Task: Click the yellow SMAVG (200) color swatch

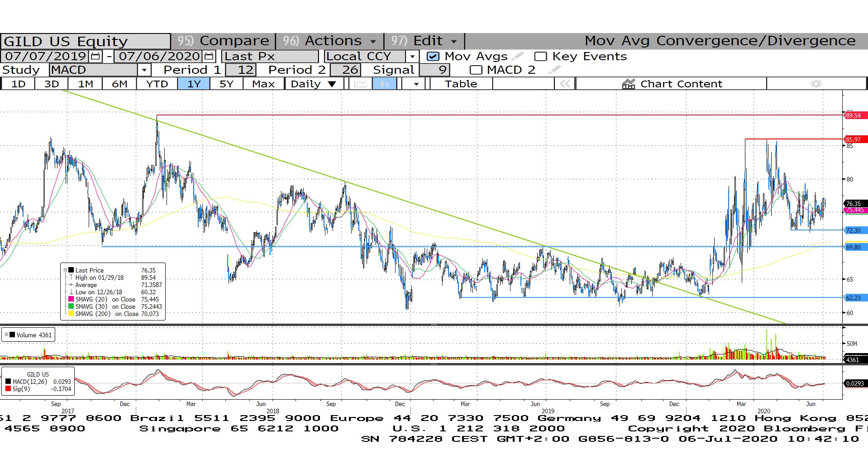Action: point(71,314)
